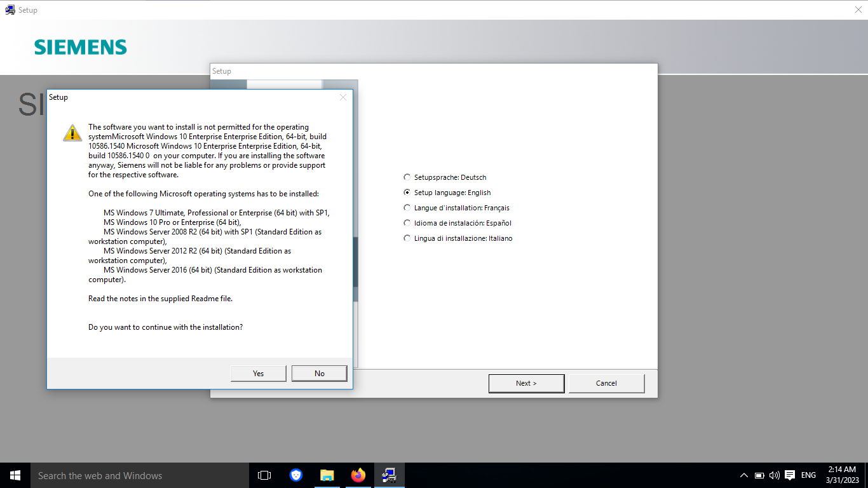The image size is (868, 488).
Task: Click the Search the web and Windows box
Action: 140,475
